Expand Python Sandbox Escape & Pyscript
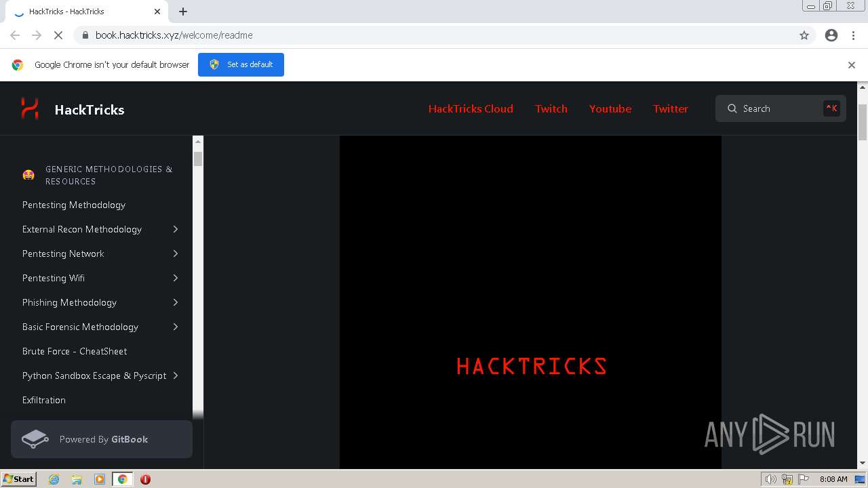This screenshot has width=868, height=488. 176,375
